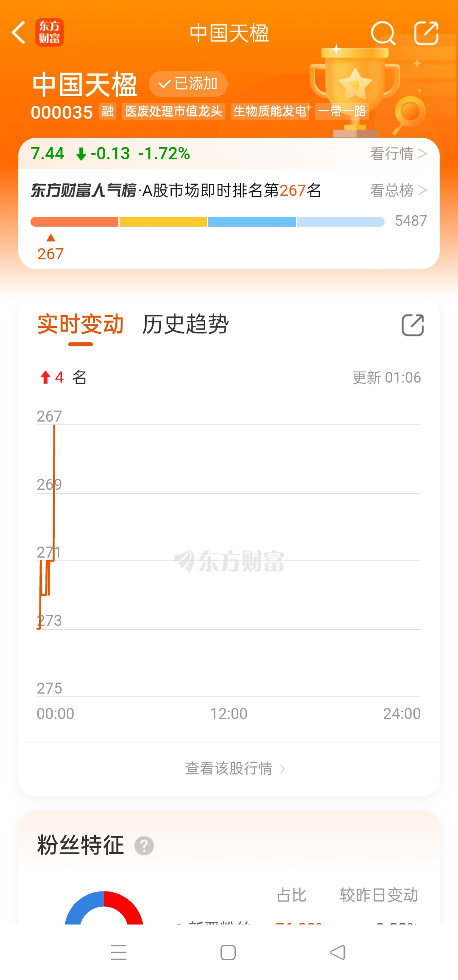
Task: Tap the share icon in header
Action: pos(426,33)
